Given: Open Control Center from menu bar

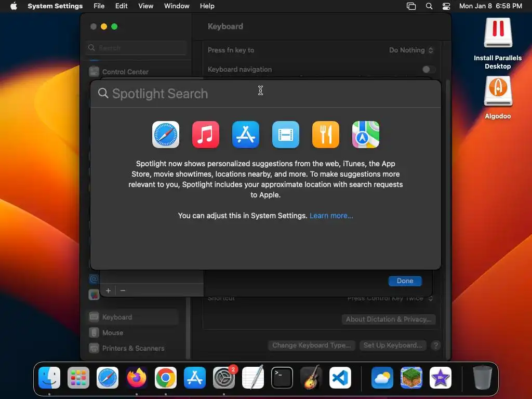Looking at the screenshot, I should pyautogui.click(x=446, y=6).
